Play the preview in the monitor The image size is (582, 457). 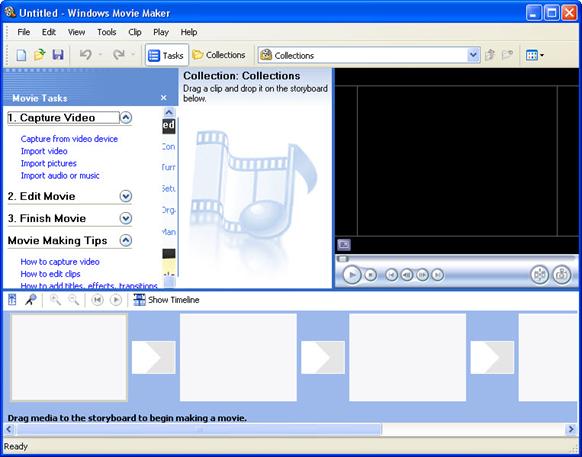coord(352,275)
